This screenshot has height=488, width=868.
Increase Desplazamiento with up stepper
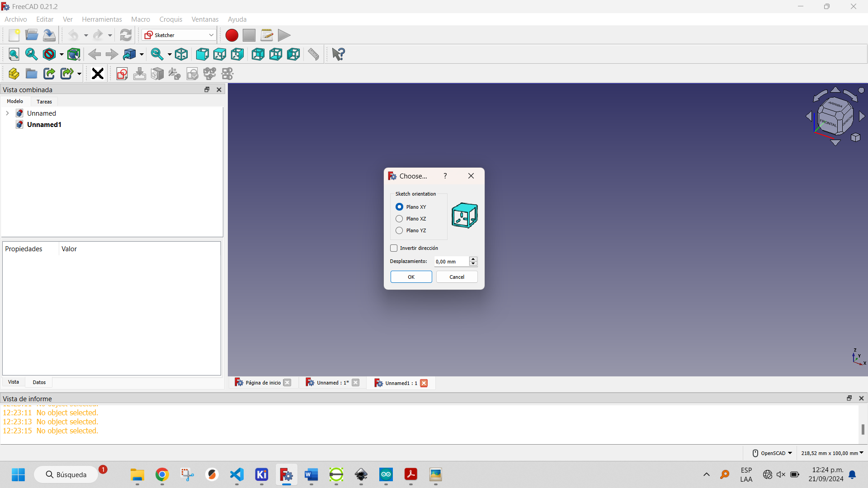pyautogui.click(x=473, y=259)
